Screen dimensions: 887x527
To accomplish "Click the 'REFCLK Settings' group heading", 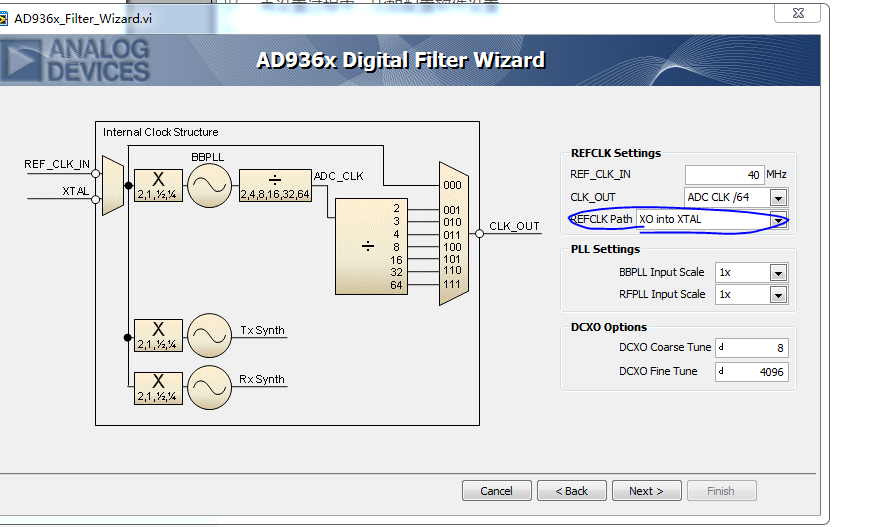I will coord(616,153).
